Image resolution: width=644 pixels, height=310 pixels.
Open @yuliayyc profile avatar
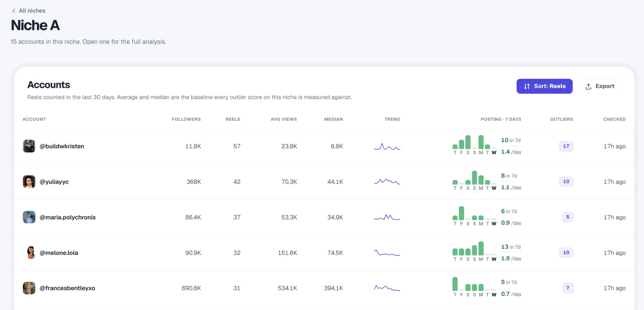[29, 182]
